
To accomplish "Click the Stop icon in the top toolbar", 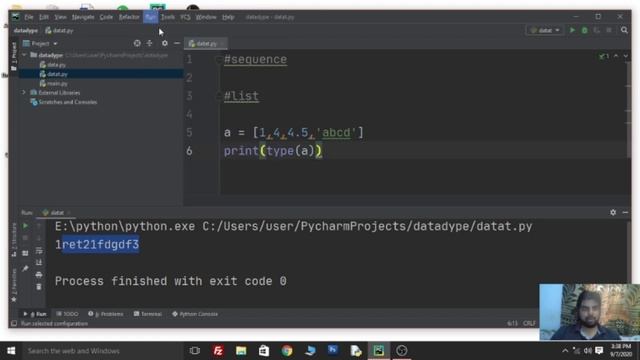I will (609, 30).
